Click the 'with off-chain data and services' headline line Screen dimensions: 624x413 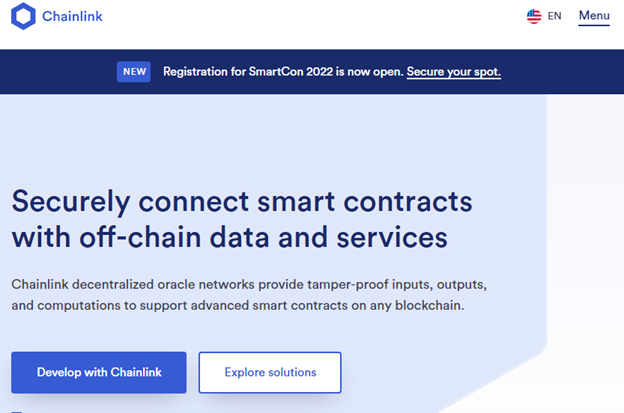pos(229,239)
